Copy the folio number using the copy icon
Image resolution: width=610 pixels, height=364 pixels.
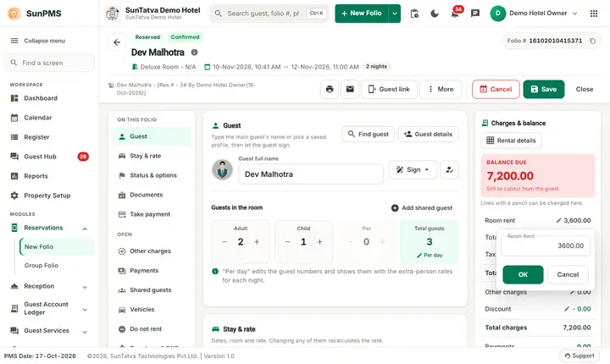592,41
